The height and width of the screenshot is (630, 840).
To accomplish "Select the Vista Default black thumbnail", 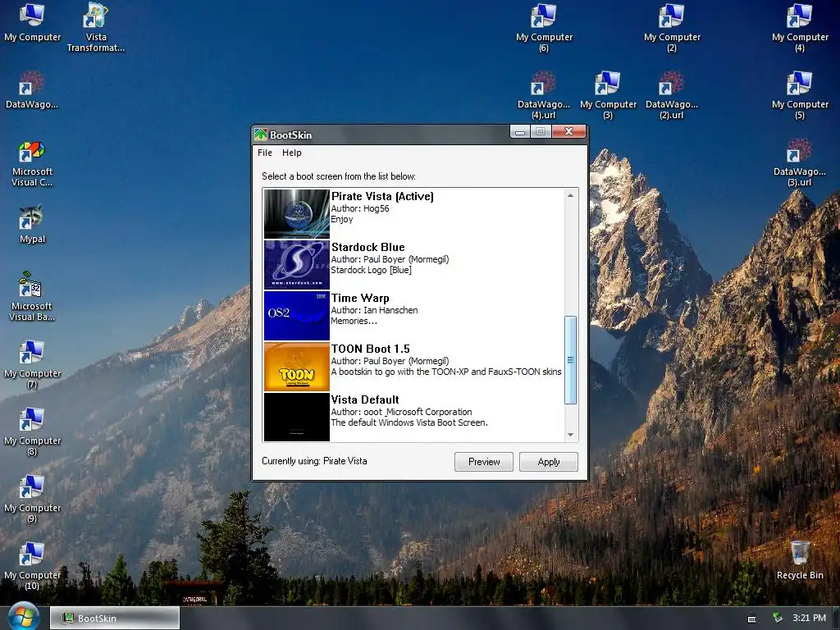I will point(297,417).
